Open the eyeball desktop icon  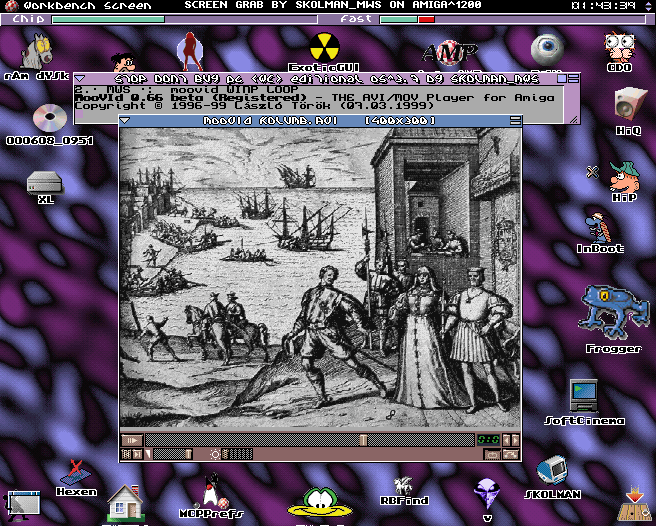click(x=547, y=51)
